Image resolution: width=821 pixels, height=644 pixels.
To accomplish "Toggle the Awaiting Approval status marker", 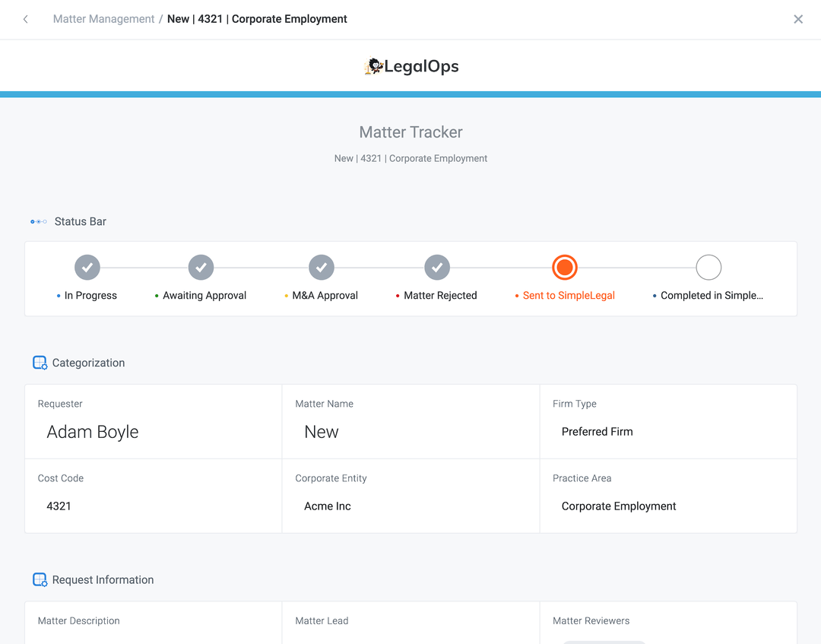I will (x=201, y=267).
